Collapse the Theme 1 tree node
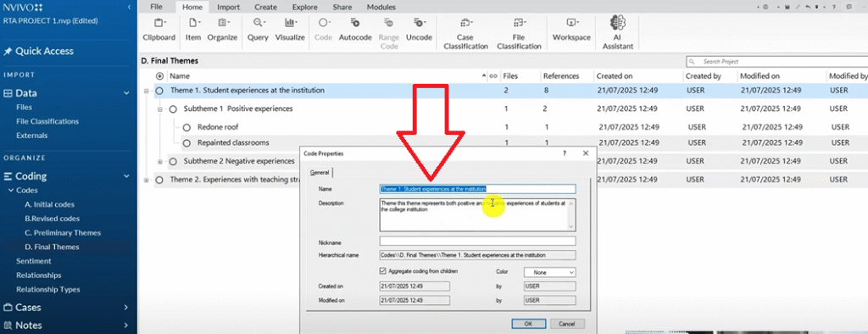 click(146, 91)
